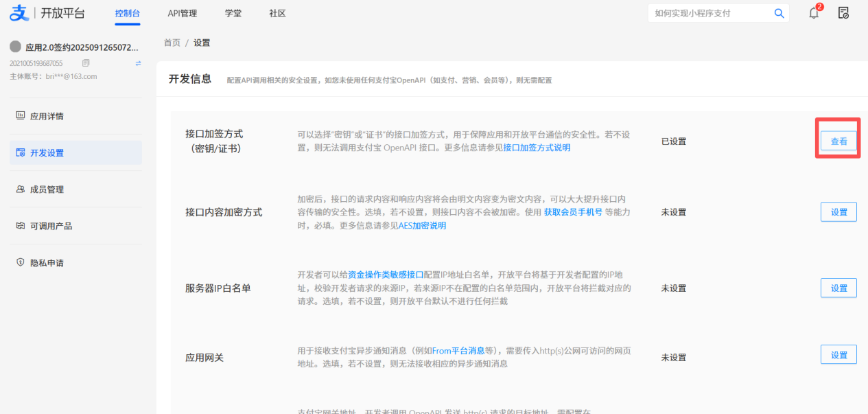868x414 pixels.
Task: Go to the 社区 tab
Action: point(277,13)
